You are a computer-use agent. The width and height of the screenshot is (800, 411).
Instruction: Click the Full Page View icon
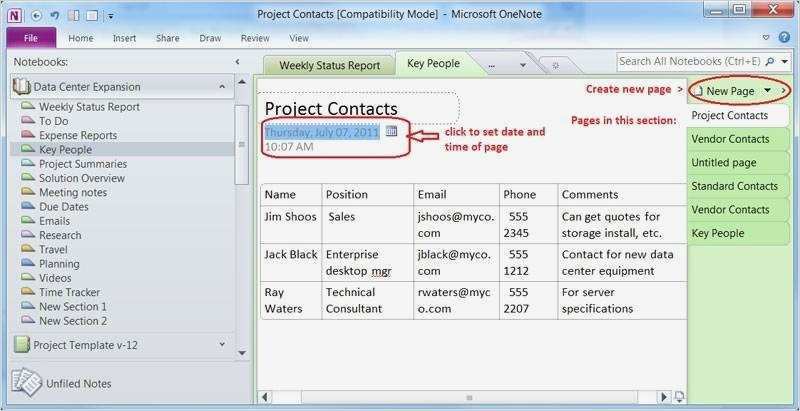[x=92, y=16]
